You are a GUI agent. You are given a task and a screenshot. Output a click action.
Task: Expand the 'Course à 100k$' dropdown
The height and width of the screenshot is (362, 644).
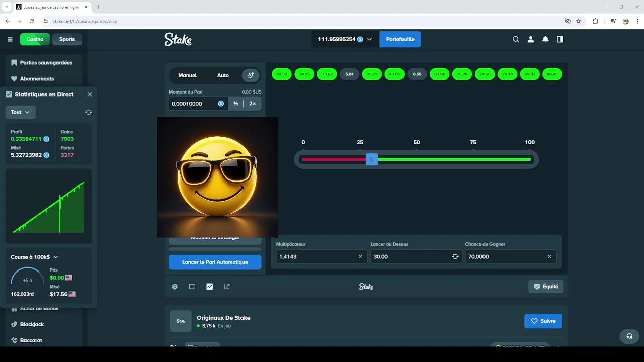pyautogui.click(x=35, y=257)
